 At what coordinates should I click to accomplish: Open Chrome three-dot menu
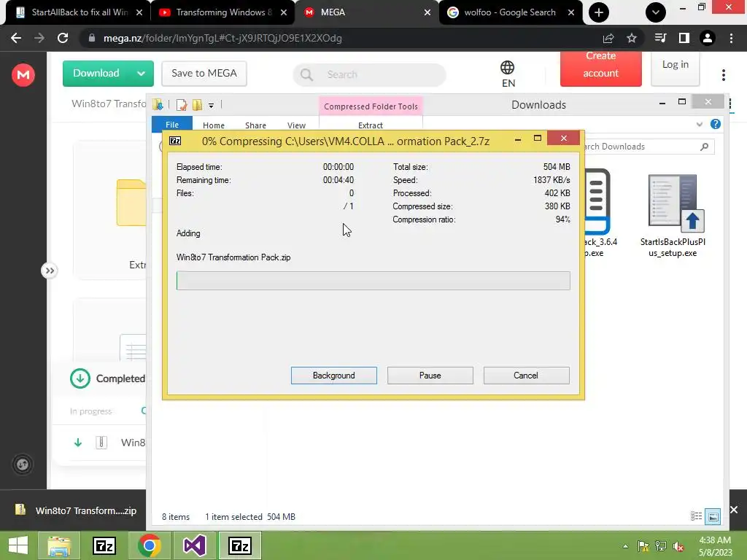[x=731, y=38]
